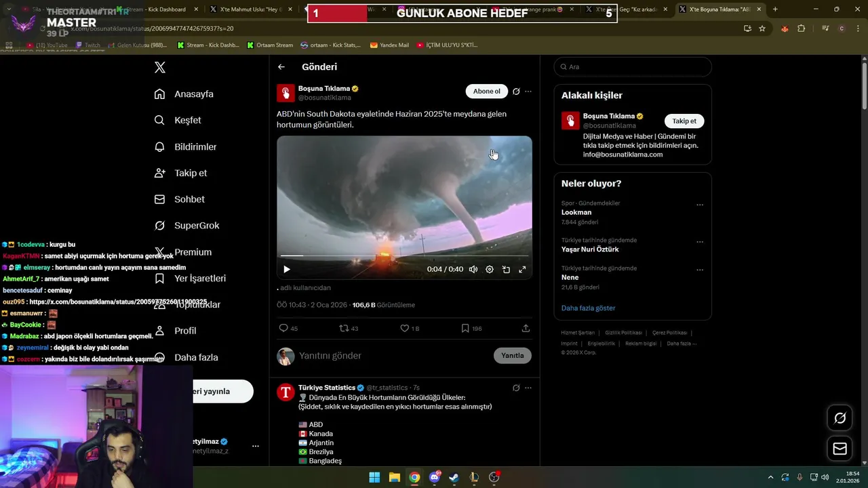Mute the video volume icon

coord(473,269)
